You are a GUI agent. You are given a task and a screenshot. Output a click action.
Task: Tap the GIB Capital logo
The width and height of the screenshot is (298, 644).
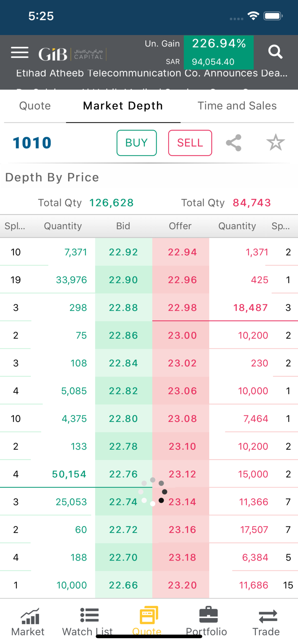tap(72, 54)
